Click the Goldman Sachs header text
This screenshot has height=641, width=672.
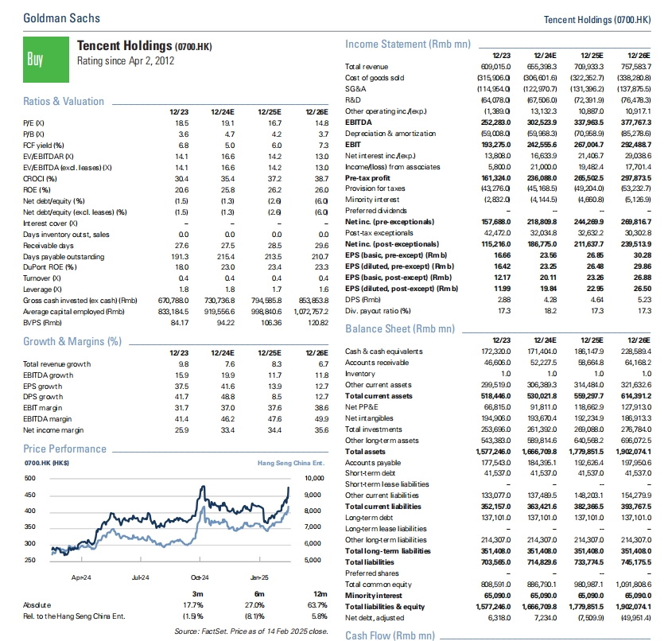click(62, 18)
